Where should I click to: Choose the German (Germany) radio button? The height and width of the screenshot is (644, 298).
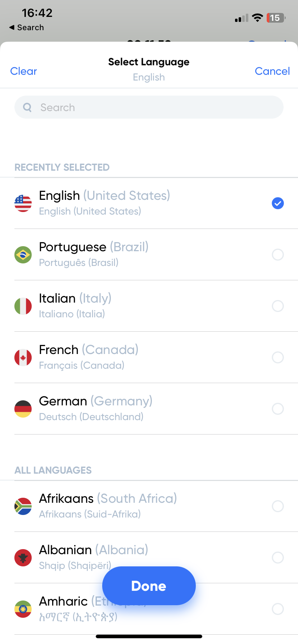[277, 409]
